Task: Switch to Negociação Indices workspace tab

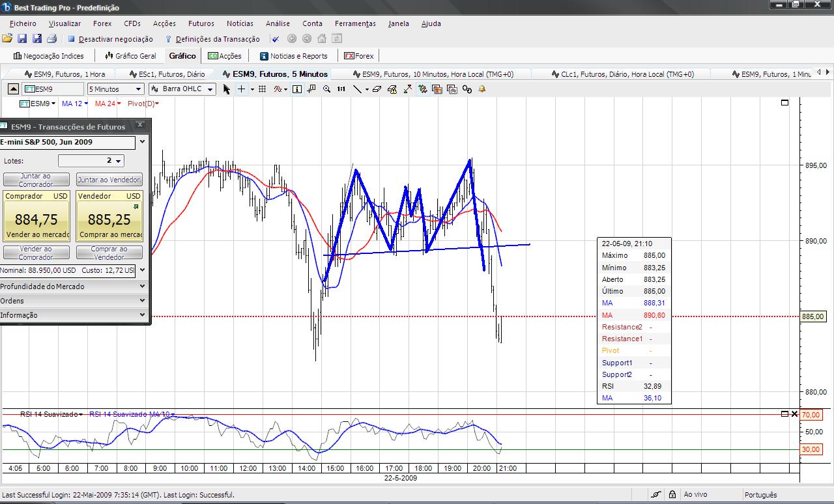Action: coord(49,56)
